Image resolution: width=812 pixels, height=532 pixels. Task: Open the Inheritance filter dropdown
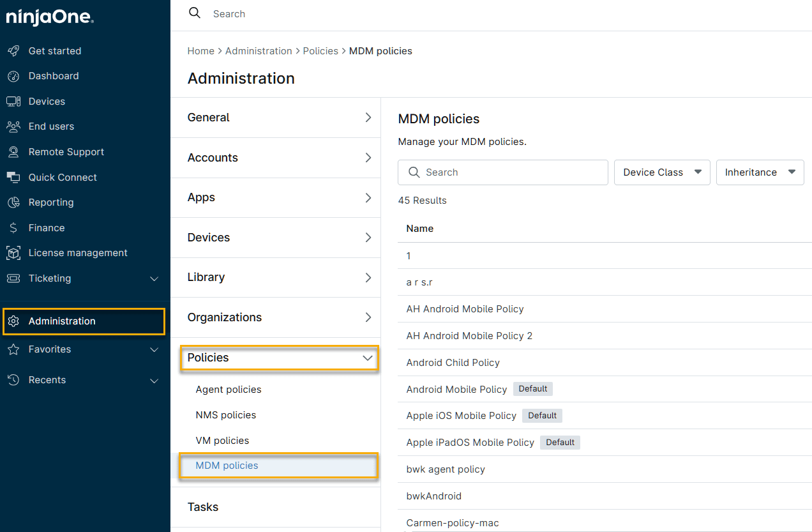coord(760,172)
